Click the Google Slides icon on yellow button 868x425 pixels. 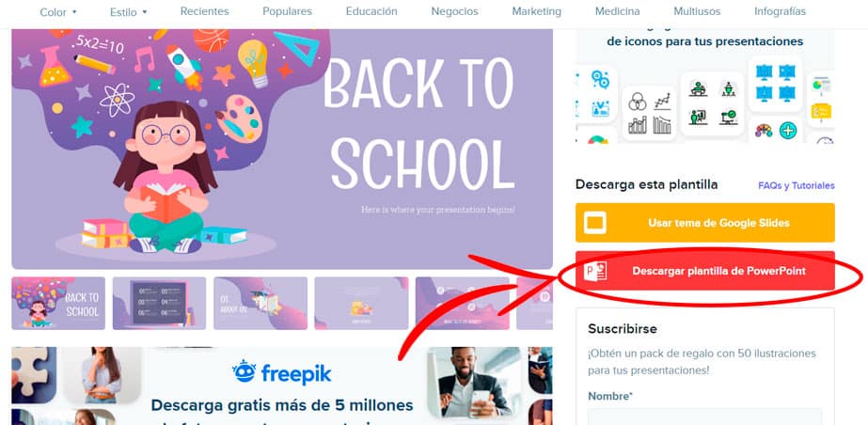(595, 223)
